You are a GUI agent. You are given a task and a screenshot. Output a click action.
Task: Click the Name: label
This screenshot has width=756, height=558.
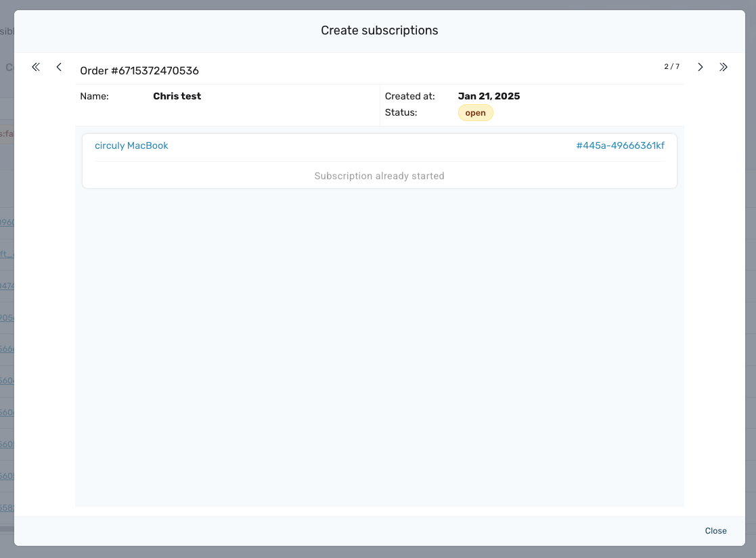[x=95, y=96]
